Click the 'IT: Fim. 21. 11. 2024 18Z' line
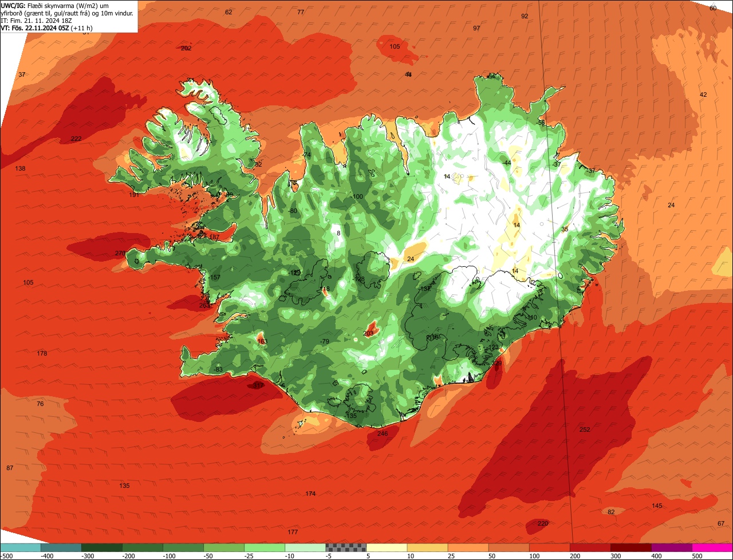733x560 pixels. 37,20
